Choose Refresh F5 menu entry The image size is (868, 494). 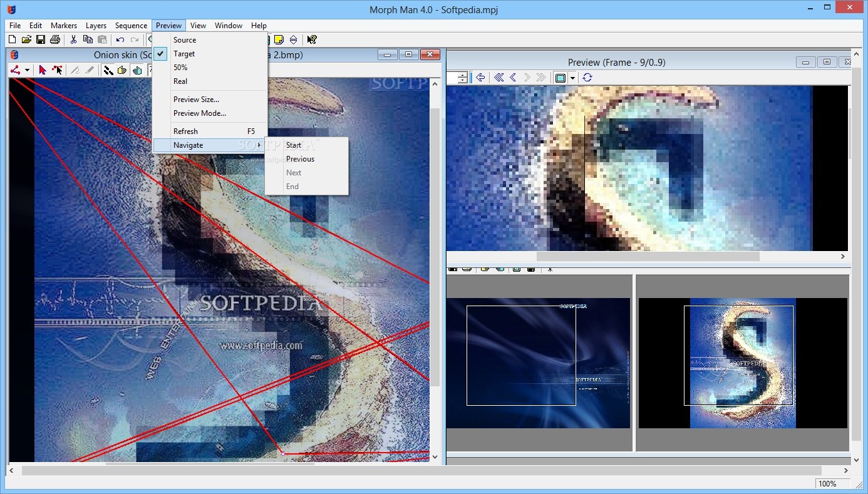pyautogui.click(x=210, y=131)
